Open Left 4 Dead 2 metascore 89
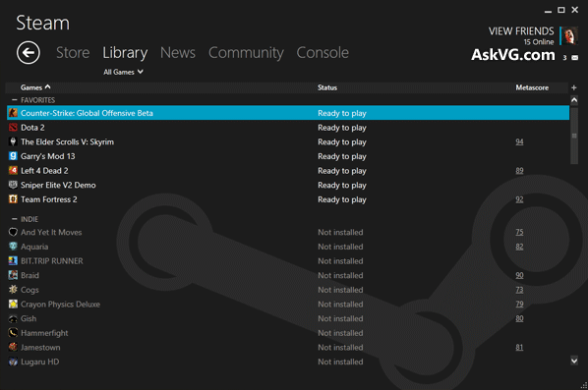The width and height of the screenshot is (588, 390). 519,171
